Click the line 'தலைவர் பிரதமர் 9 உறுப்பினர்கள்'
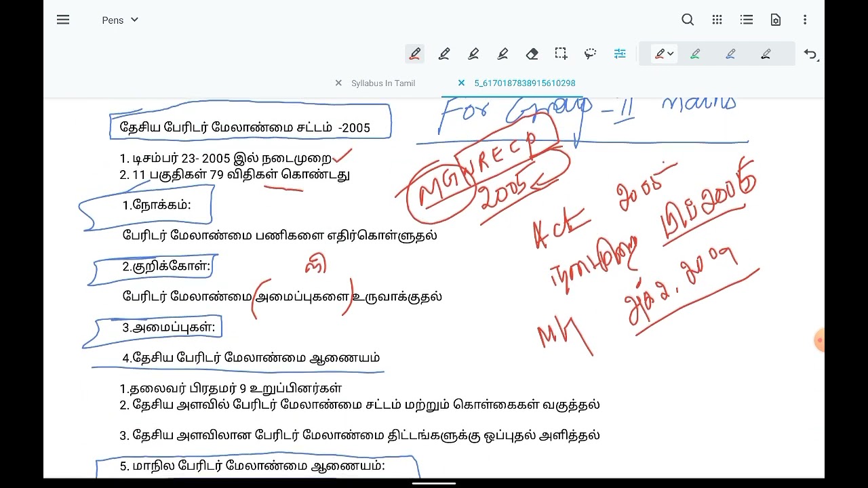Viewport: 868px width, 488px height. coord(231,388)
